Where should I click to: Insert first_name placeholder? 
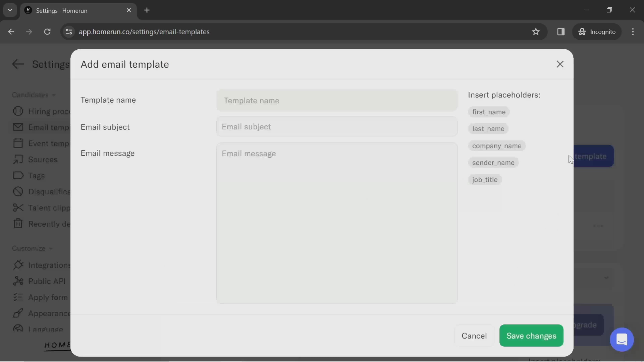[488, 112]
